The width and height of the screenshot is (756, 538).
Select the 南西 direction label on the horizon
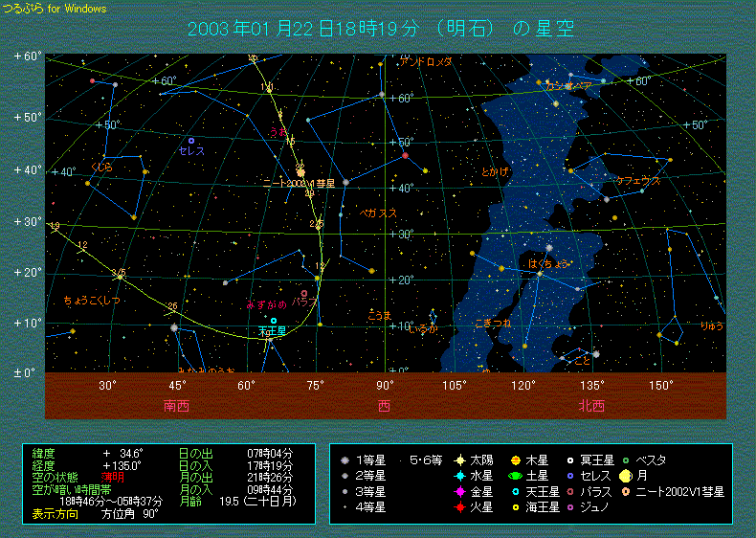click(x=177, y=406)
